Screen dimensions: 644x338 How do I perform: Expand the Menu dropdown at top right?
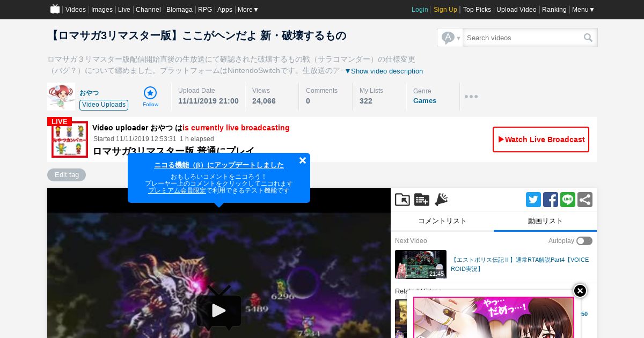583,10
